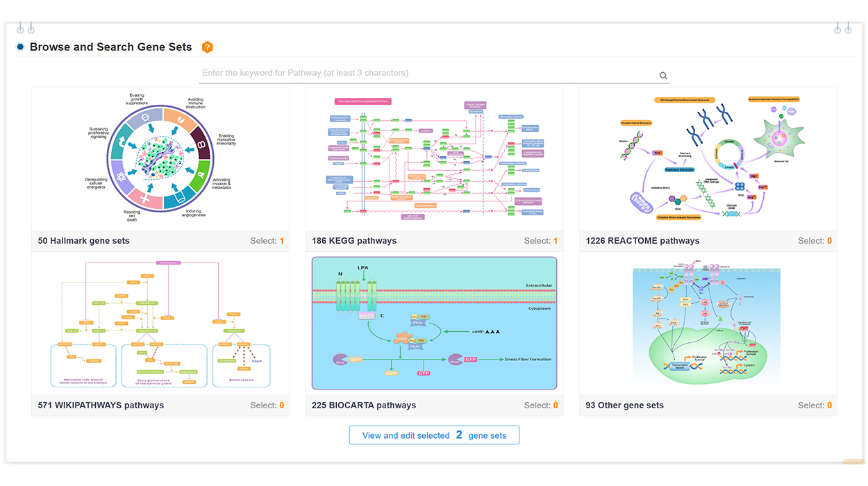Open the KEGG pathways diagram thumbnail

(x=434, y=159)
